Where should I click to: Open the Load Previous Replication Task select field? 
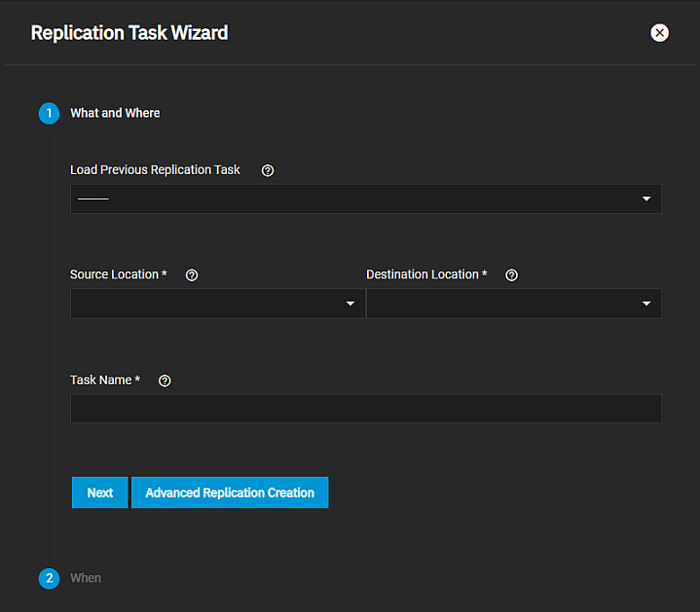point(350,199)
